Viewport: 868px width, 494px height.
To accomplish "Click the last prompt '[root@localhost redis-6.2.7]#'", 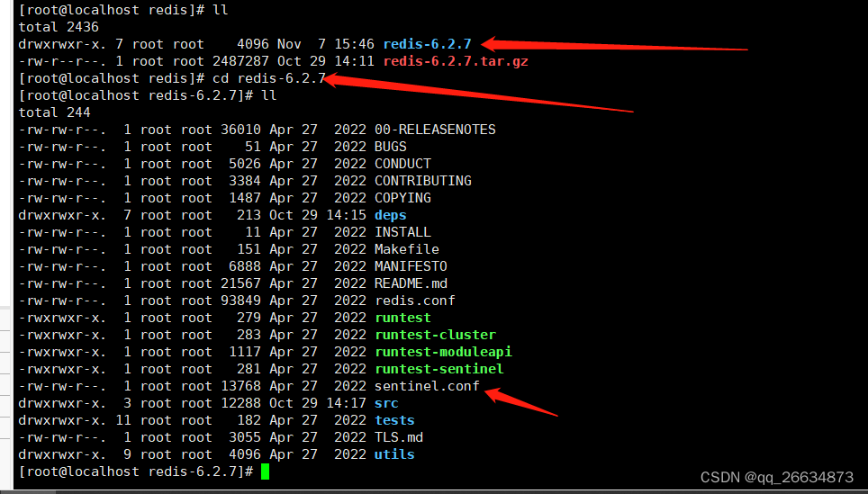I will (x=136, y=472).
